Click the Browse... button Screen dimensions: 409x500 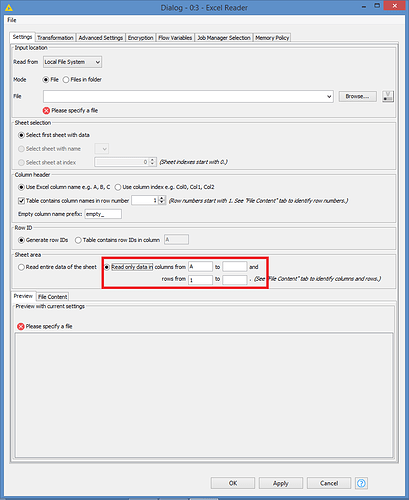click(x=357, y=96)
